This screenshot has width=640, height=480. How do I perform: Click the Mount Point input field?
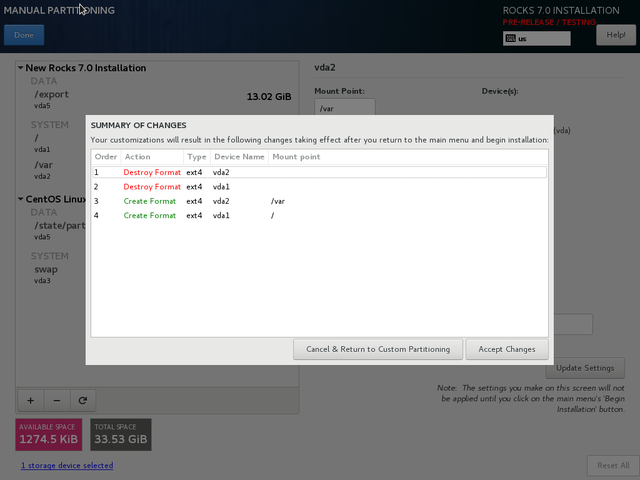click(x=345, y=108)
